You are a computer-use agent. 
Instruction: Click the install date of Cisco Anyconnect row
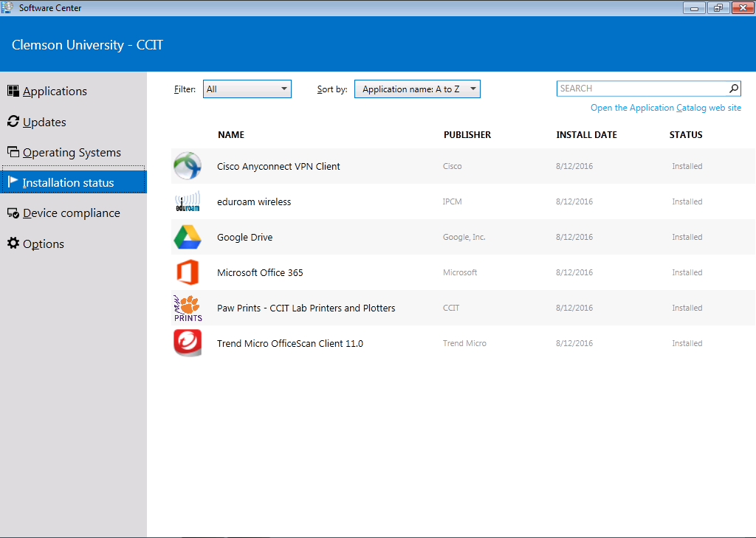click(x=574, y=166)
